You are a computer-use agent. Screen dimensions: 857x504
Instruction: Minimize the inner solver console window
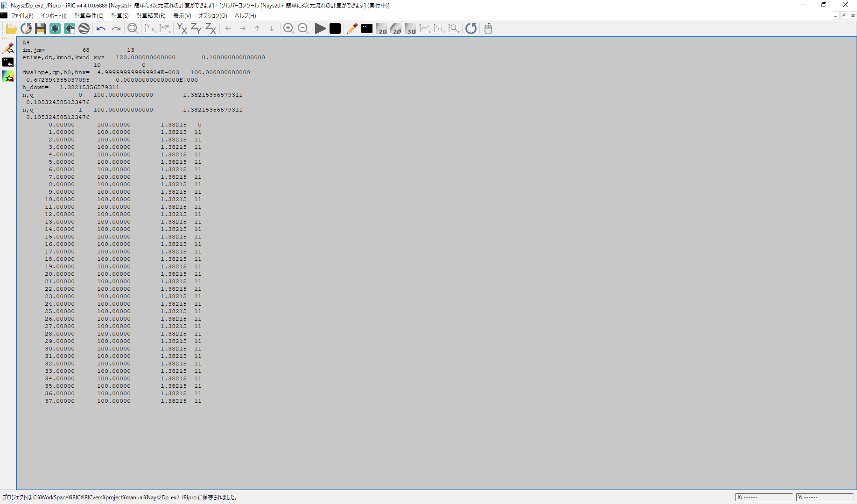[x=836, y=16]
